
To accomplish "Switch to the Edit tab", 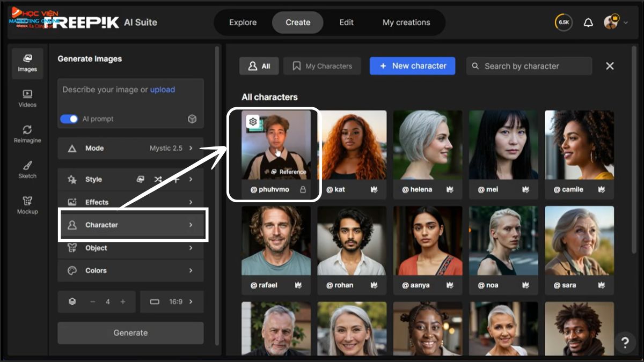I will coord(347,23).
